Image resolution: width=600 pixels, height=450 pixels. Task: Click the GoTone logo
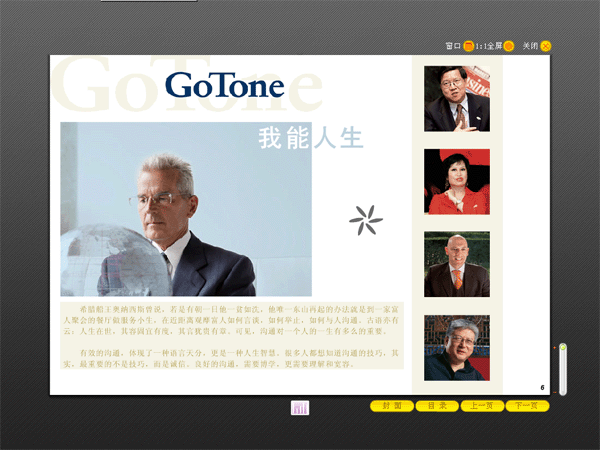click(x=225, y=85)
